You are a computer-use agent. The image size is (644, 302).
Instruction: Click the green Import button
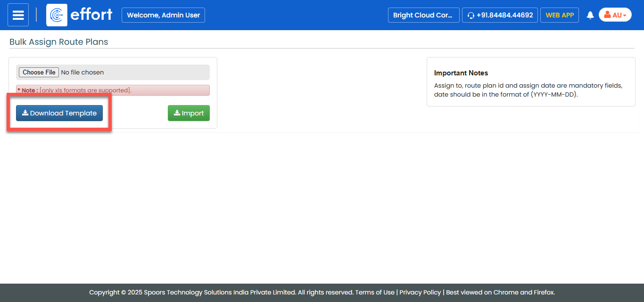[x=189, y=113]
